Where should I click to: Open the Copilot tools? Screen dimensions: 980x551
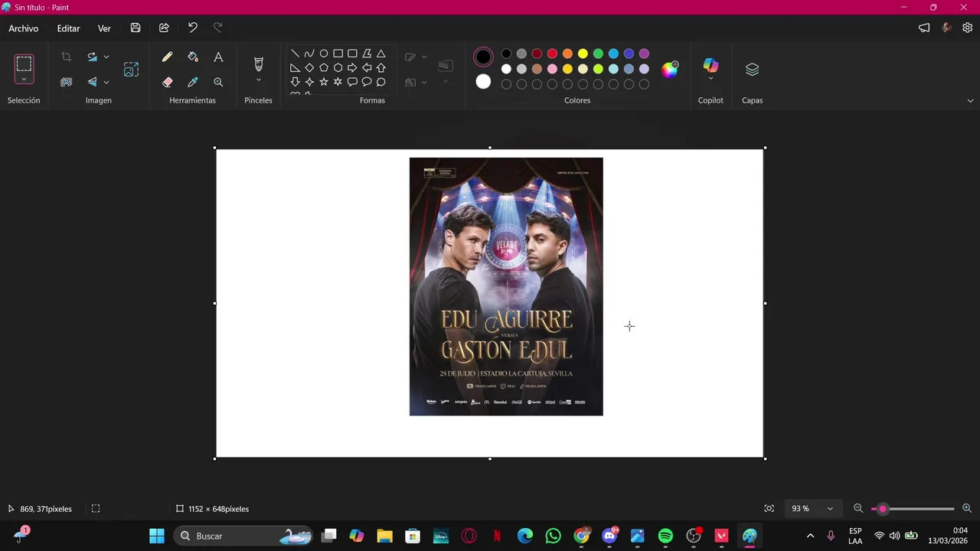click(710, 65)
